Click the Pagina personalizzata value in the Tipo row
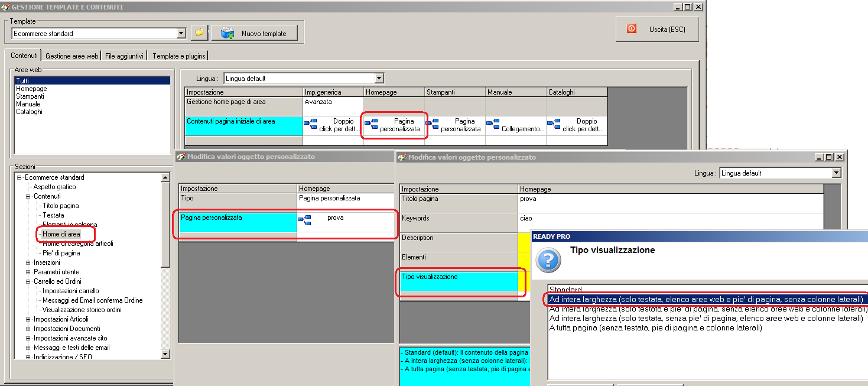The image size is (868, 386). (346, 202)
